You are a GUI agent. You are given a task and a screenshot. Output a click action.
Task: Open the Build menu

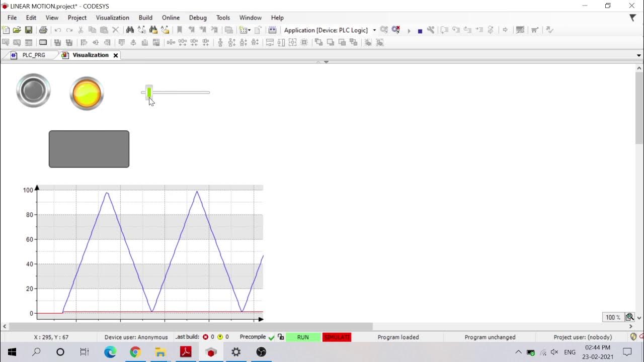pos(145,18)
